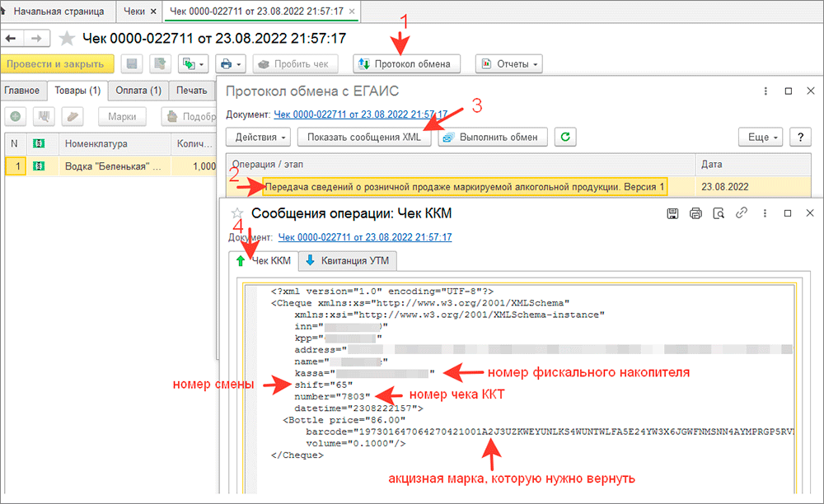
Task: Open the document link in Сообщения операции
Action: click(365, 237)
